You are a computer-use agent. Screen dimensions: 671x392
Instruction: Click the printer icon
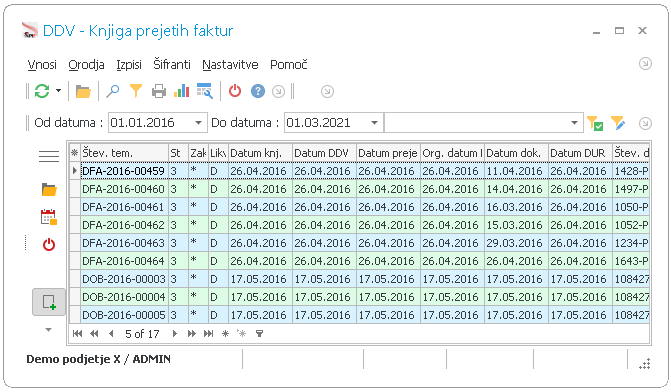point(159,91)
